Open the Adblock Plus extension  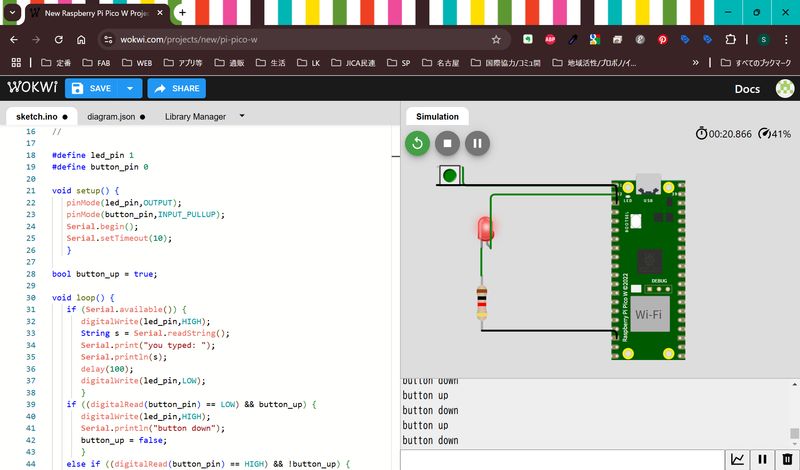tap(550, 39)
